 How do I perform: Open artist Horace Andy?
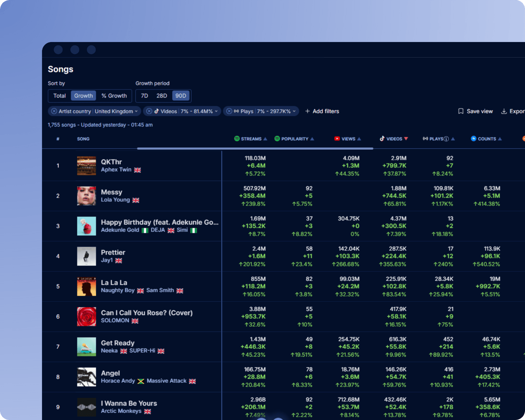[x=118, y=381]
